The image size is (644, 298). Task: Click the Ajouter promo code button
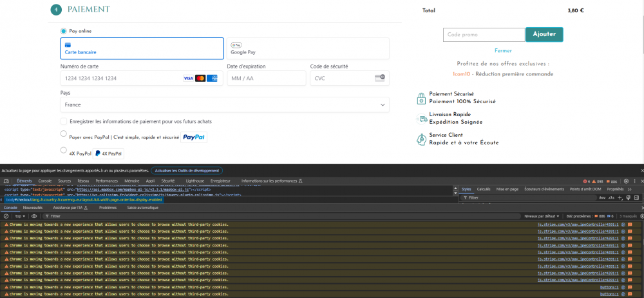click(544, 34)
